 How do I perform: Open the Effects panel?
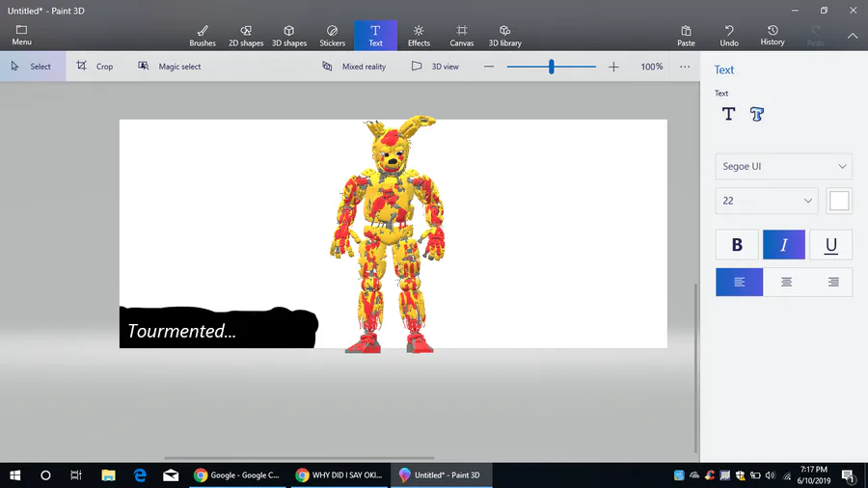click(419, 36)
